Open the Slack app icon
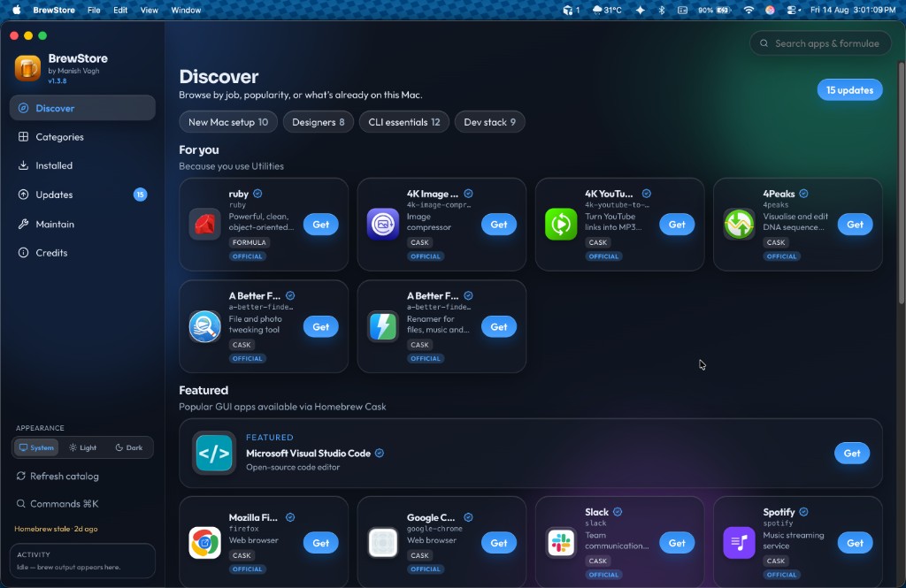 [560, 542]
